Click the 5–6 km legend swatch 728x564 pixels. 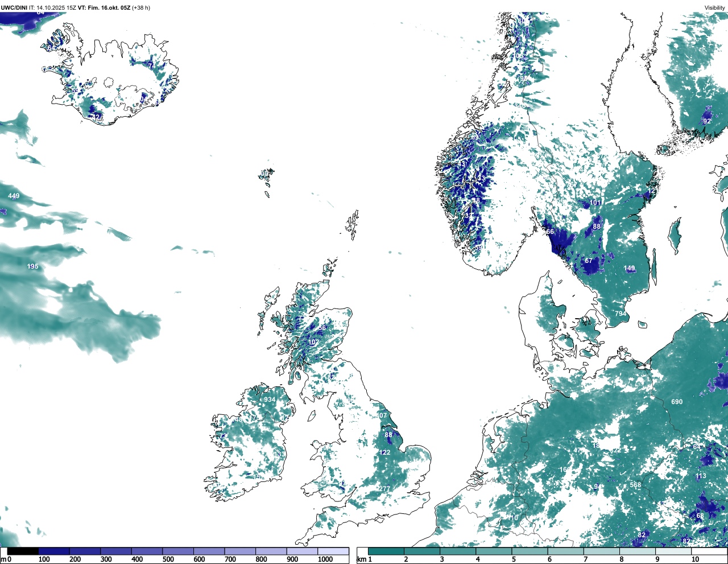click(x=530, y=551)
